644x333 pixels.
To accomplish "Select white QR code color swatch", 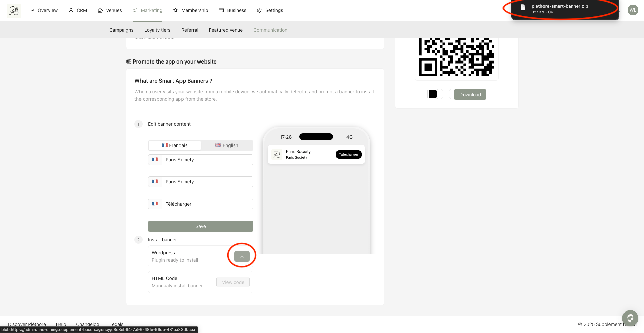I will pyautogui.click(x=446, y=94).
